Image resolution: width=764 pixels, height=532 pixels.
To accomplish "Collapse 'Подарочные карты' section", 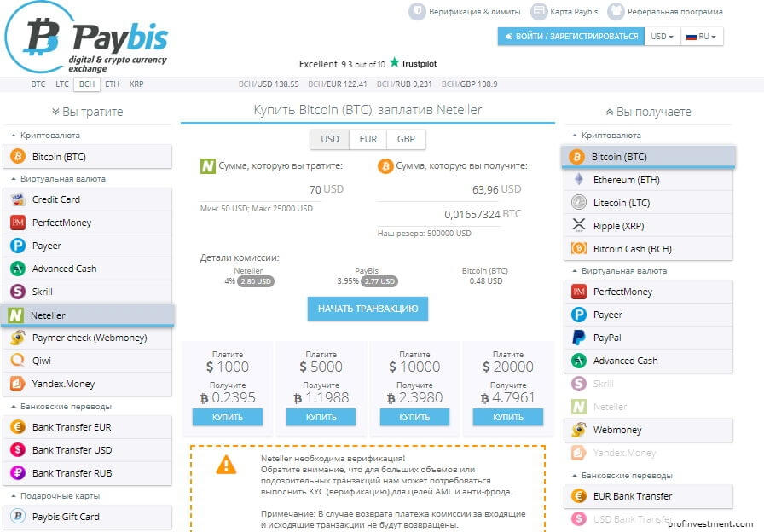I will (x=55, y=496).
